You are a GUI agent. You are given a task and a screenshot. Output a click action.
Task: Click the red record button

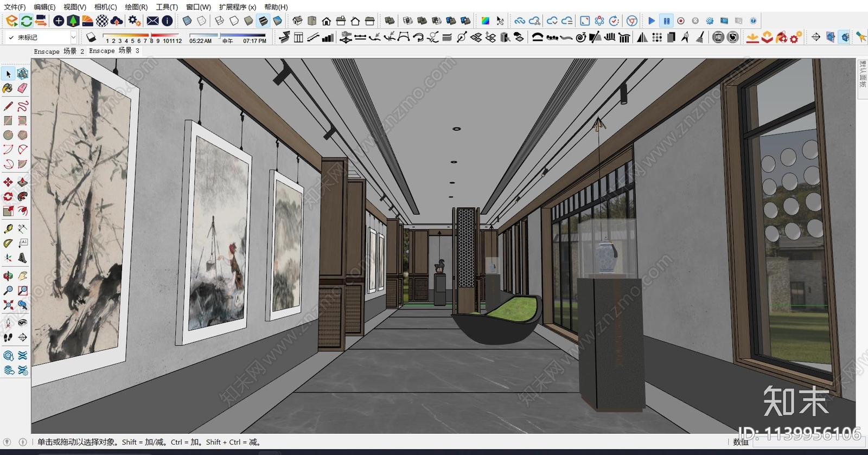tap(681, 21)
